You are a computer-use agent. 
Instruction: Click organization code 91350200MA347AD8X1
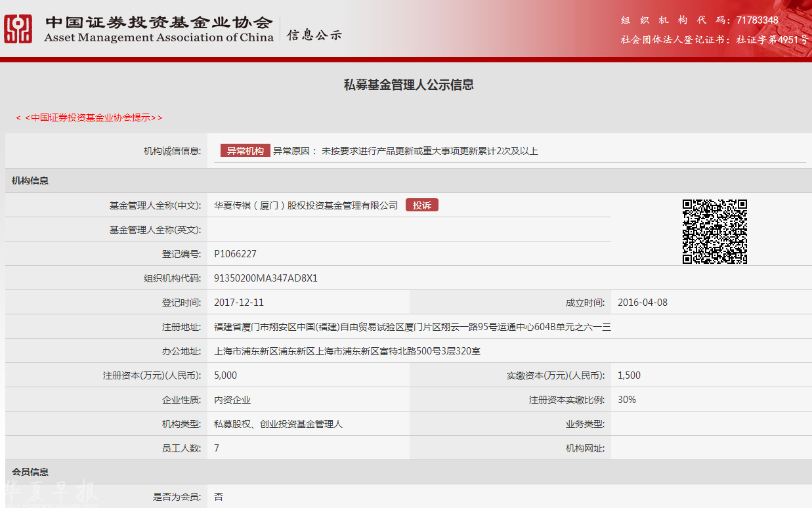pyautogui.click(x=266, y=278)
